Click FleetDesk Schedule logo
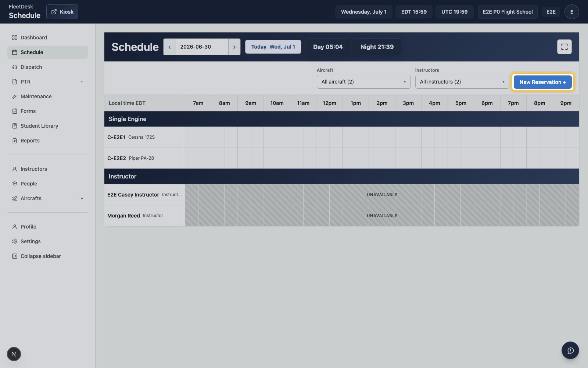Screen dimensions: 588x368 point(24,12)
